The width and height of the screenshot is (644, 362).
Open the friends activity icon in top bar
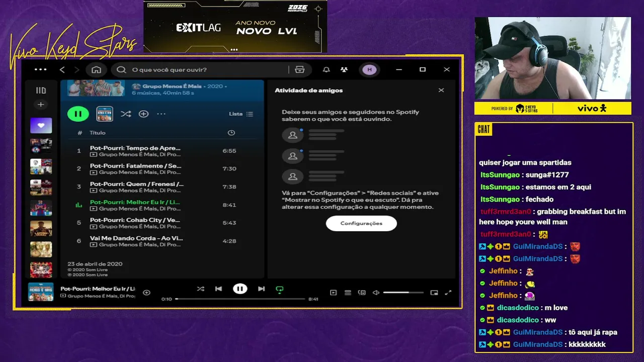(x=344, y=70)
